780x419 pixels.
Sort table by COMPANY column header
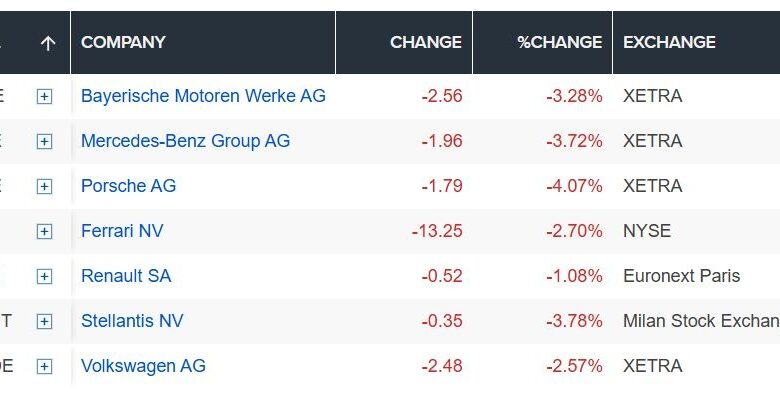click(x=123, y=43)
